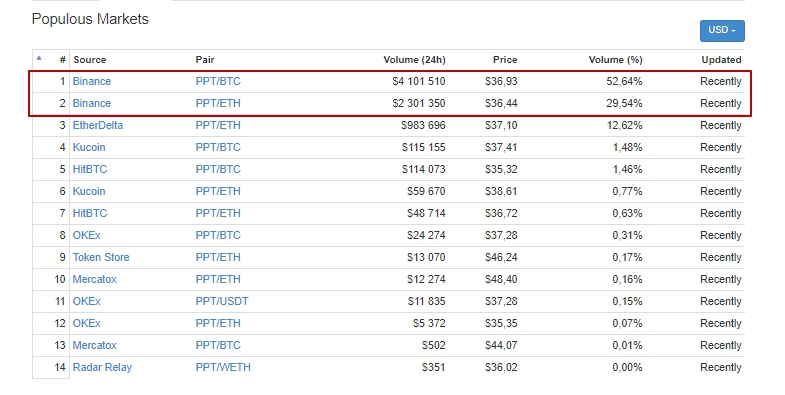Select the 29,54% volume share cell
Image resolution: width=785 pixels, height=395 pixels.
point(624,103)
